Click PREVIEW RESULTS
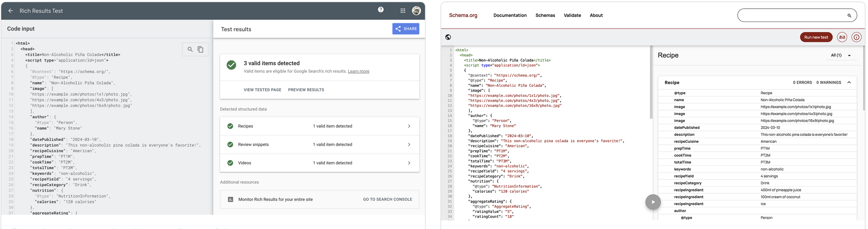 (x=306, y=90)
